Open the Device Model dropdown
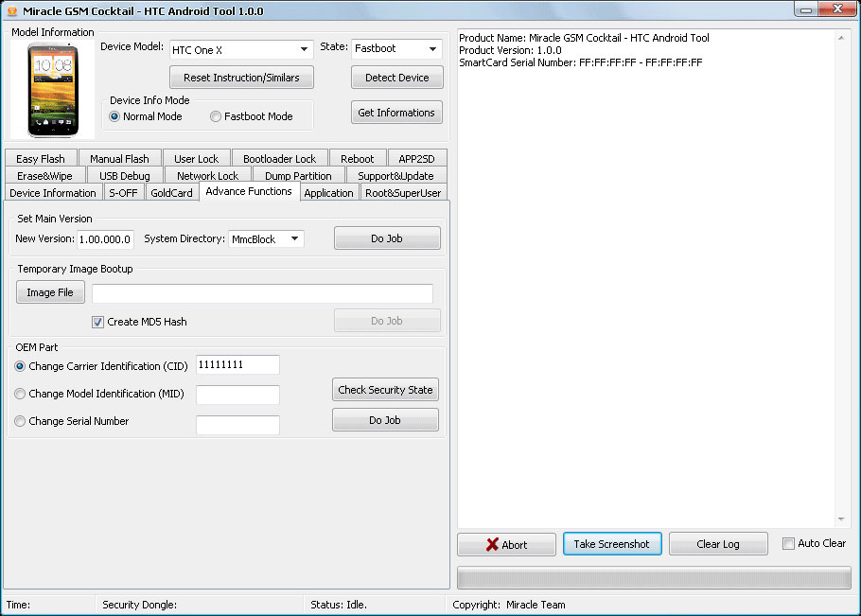This screenshot has width=861, height=616. (x=241, y=49)
